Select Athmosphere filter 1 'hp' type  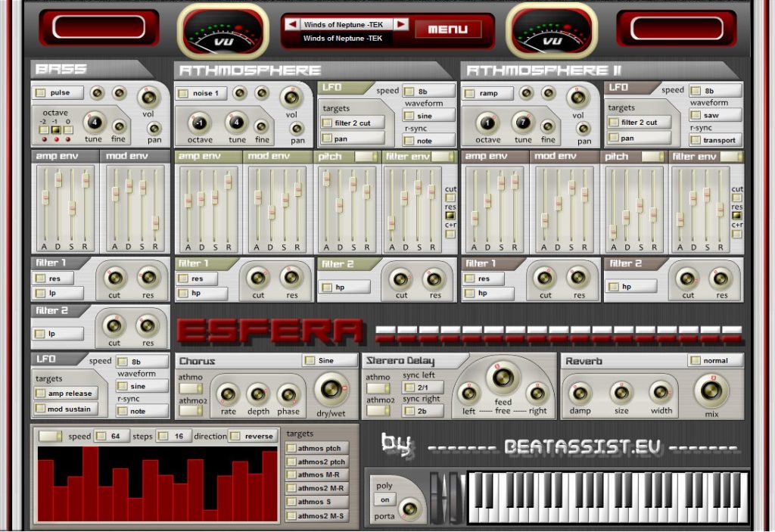click(201, 293)
